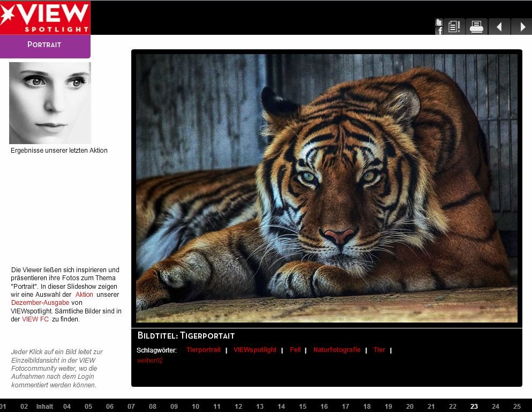Go to next slide arrow
This screenshot has width=532, height=412.
[x=522, y=27]
